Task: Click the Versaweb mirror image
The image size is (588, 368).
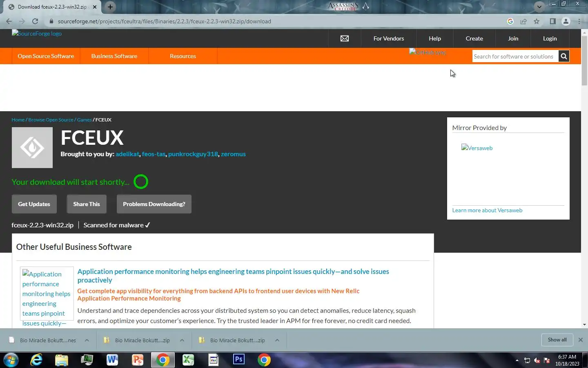Action: tap(477, 148)
